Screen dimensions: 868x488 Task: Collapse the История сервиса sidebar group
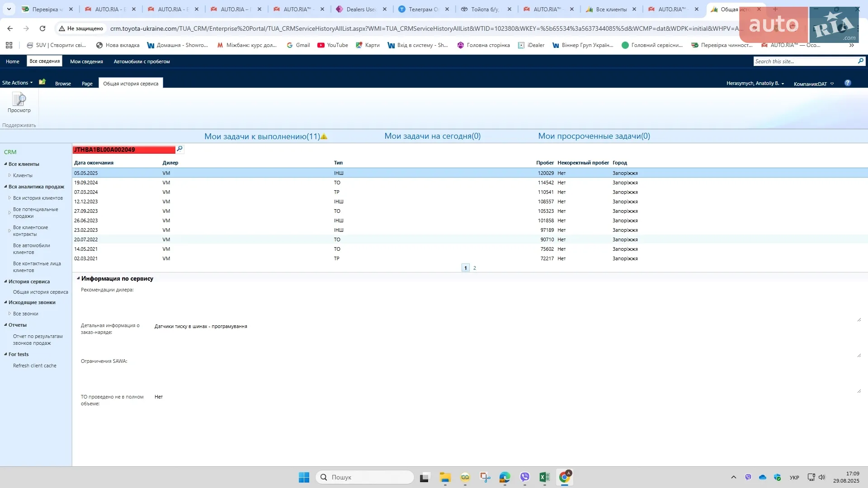pos(5,282)
